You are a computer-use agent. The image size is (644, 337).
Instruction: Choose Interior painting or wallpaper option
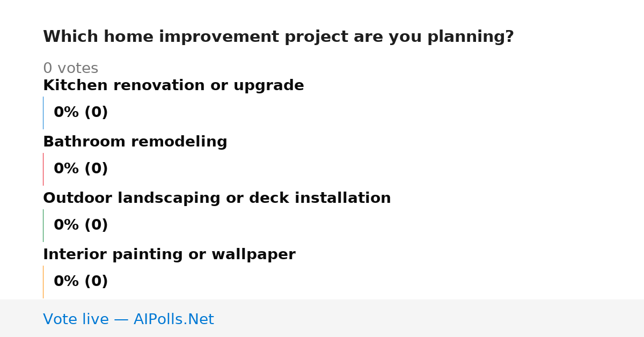pyautogui.click(x=169, y=255)
